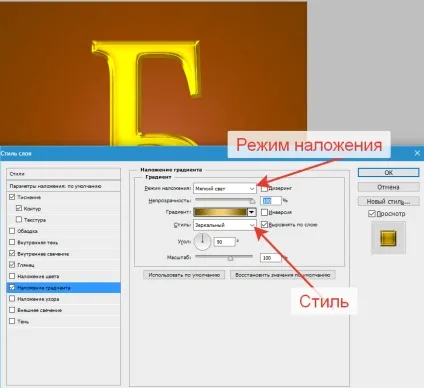Click the Угол value field
The height and width of the screenshot is (388, 424).
225,242
